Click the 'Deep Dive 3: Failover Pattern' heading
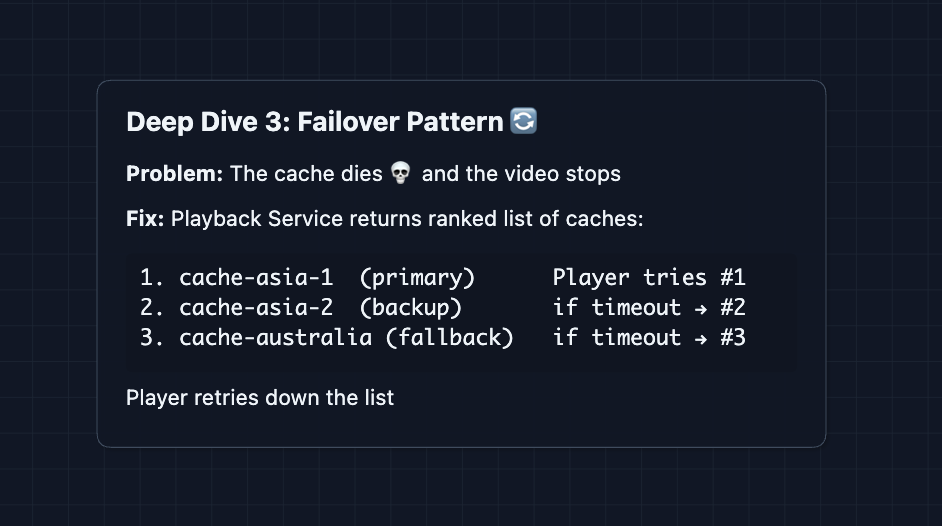This screenshot has height=526, width=942. coord(314,122)
